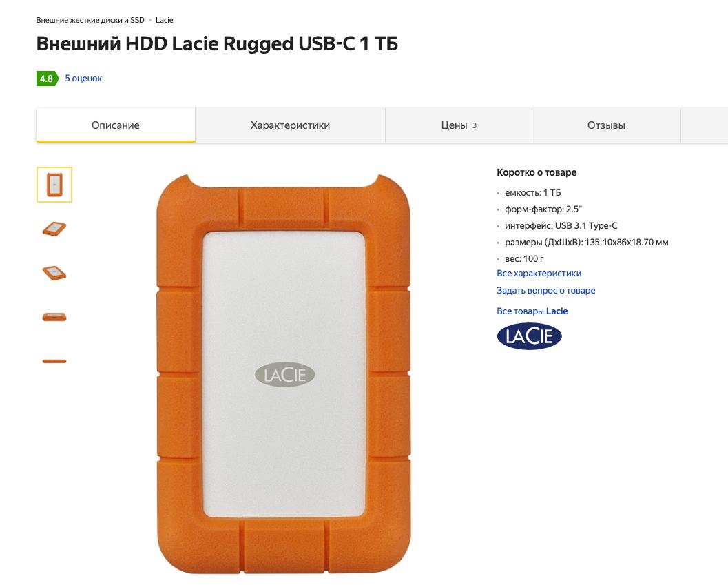Screen dimensions: 728x585
Task: Select the third angled drive thumbnail
Action: pyautogui.click(x=54, y=273)
